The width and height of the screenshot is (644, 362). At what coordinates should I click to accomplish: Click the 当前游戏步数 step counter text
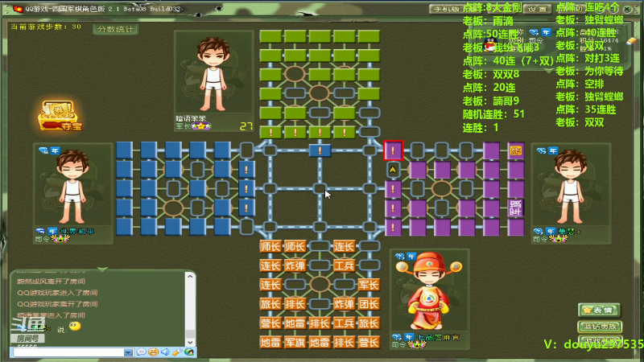pyautogui.click(x=46, y=27)
